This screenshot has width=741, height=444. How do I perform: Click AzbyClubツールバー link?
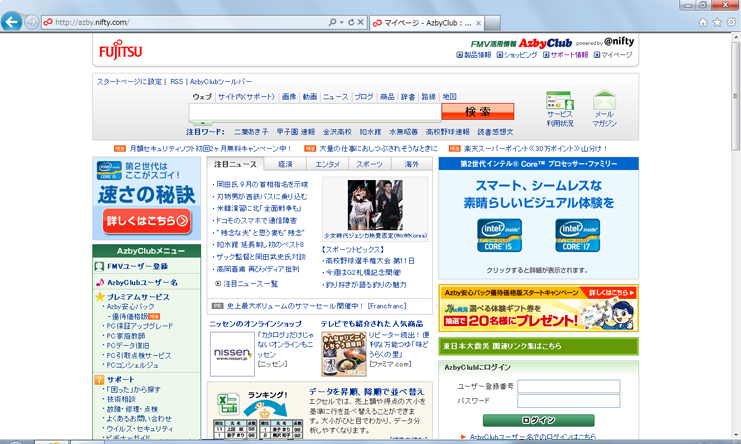pos(221,82)
